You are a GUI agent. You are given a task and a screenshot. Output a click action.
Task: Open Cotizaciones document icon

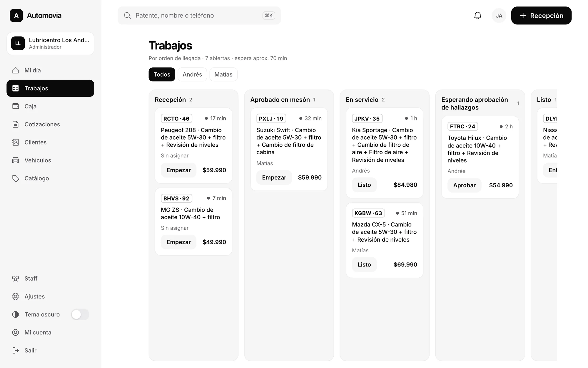tap(16, 124)
